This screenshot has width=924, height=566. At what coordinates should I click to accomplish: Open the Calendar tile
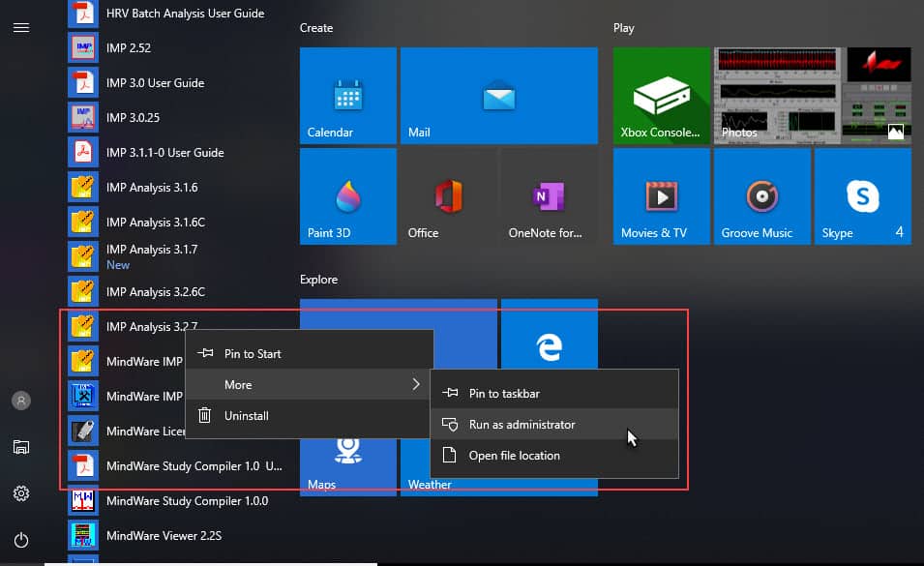(348, 96)
